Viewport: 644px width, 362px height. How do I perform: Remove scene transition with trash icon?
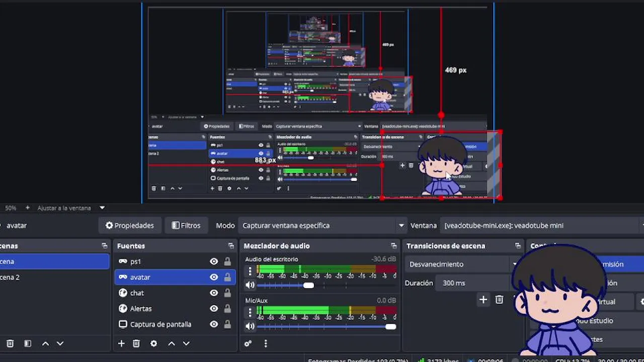click(499, 300)
